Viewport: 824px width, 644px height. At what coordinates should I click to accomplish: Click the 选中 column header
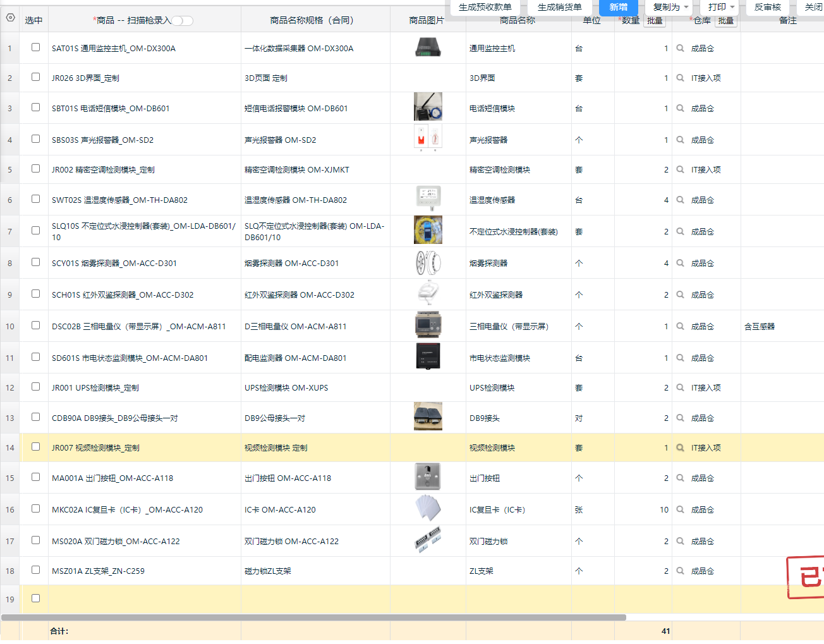tap(33, 20)
